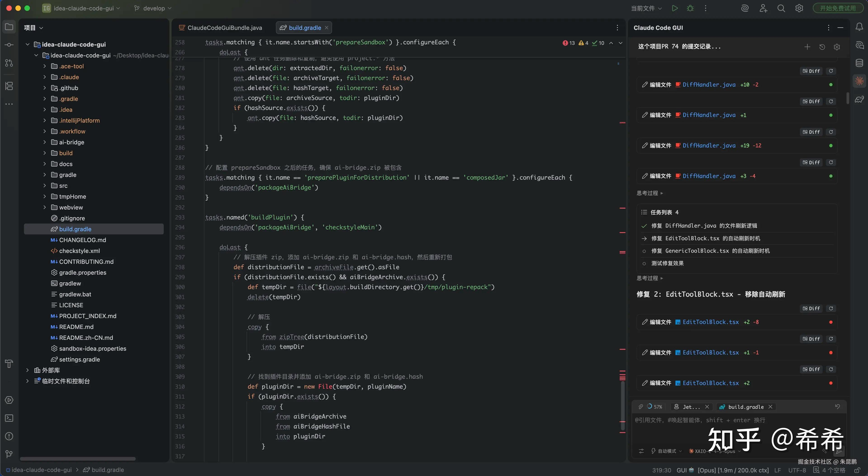Open the Database tool window icon
The height and width of the screenshot is (476, 868).
(x=859, y=63)
